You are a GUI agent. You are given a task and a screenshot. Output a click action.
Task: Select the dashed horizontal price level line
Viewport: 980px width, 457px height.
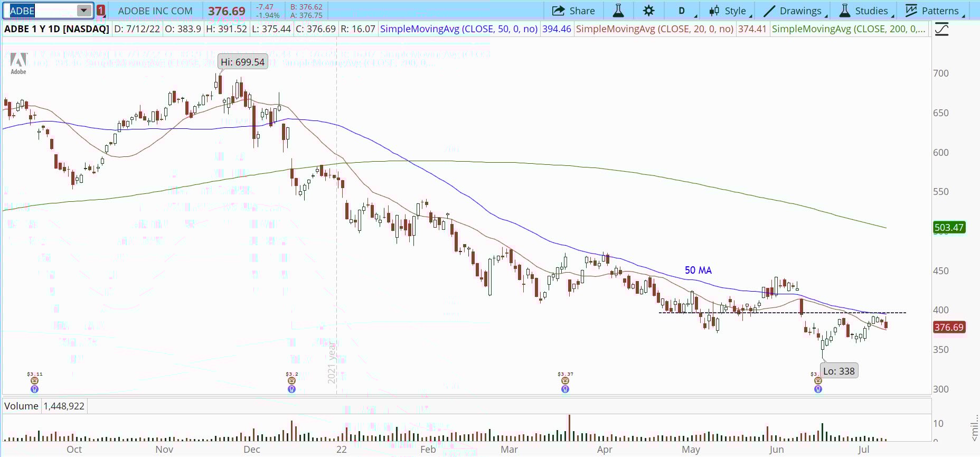coord(783,313)
